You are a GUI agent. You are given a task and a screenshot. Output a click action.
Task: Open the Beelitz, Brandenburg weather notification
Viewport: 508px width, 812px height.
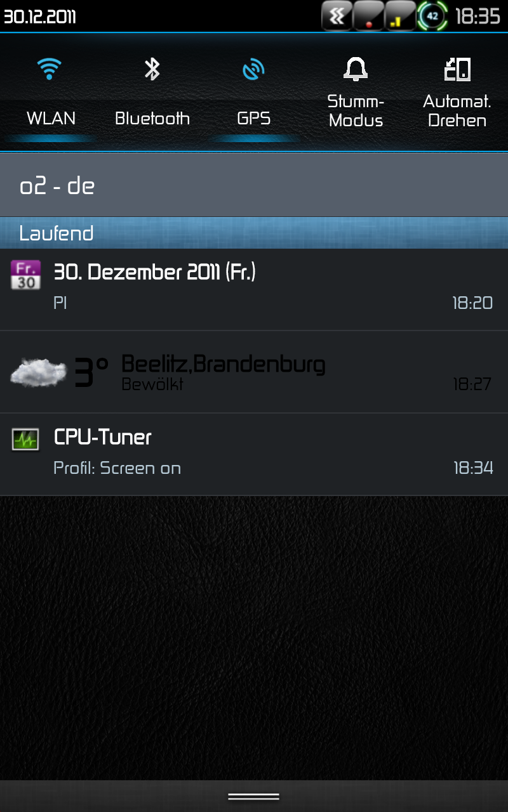254,372
